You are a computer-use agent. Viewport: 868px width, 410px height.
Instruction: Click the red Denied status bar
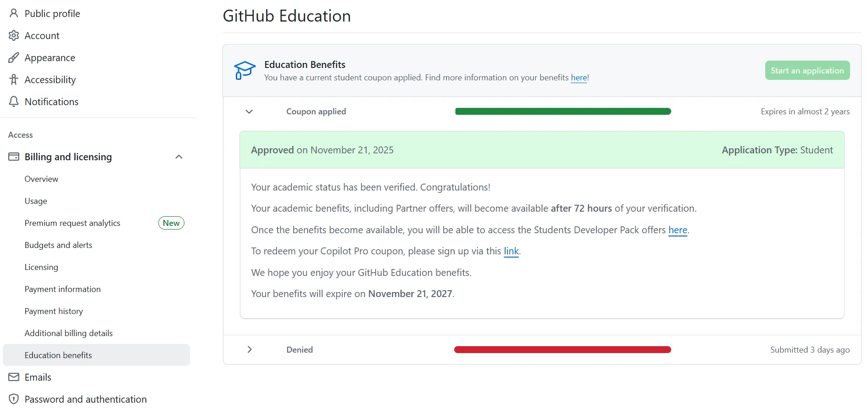[x=562, y=350]
